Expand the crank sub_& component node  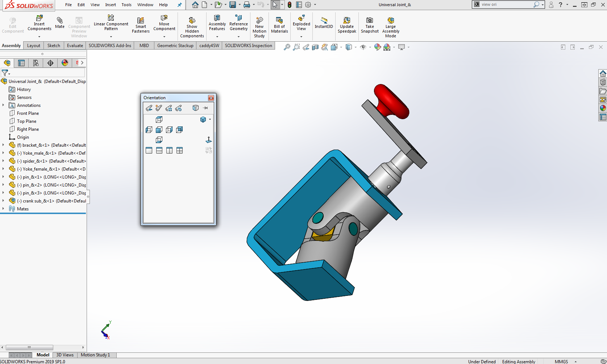[x=3, y=201]
